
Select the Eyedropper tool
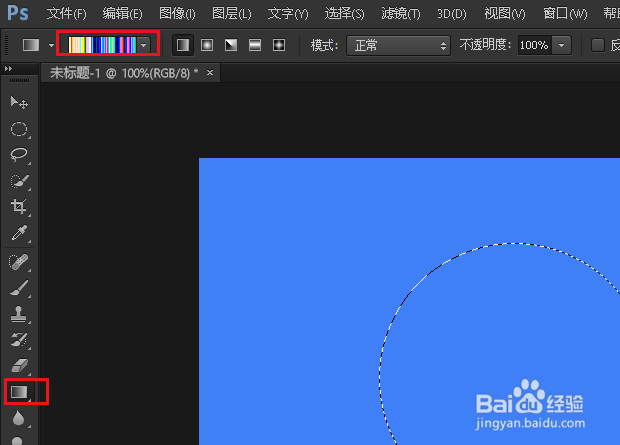pos(19,233)
